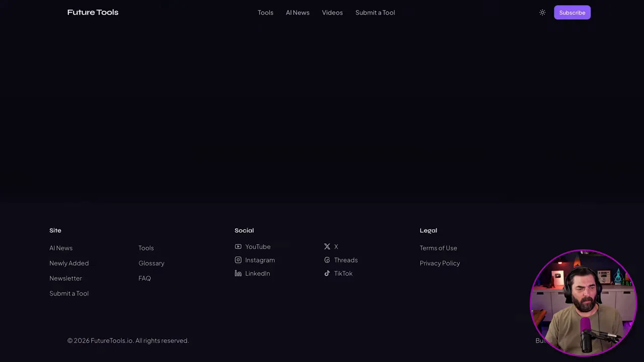Open Tools in the top navigation

(x=266, y=13)
